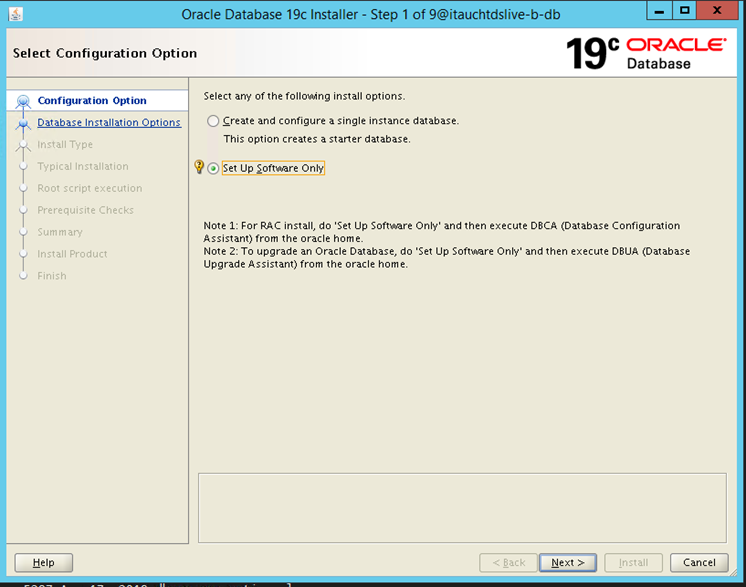Screen dimensions: 746x587
Task: Click the Java installer icon in title bar
Action: tap(16, 14)
